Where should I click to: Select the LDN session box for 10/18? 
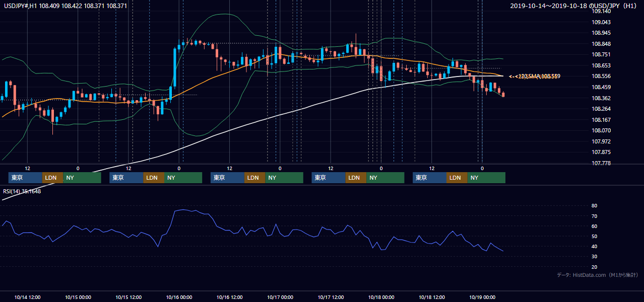(x=457, y=178)
